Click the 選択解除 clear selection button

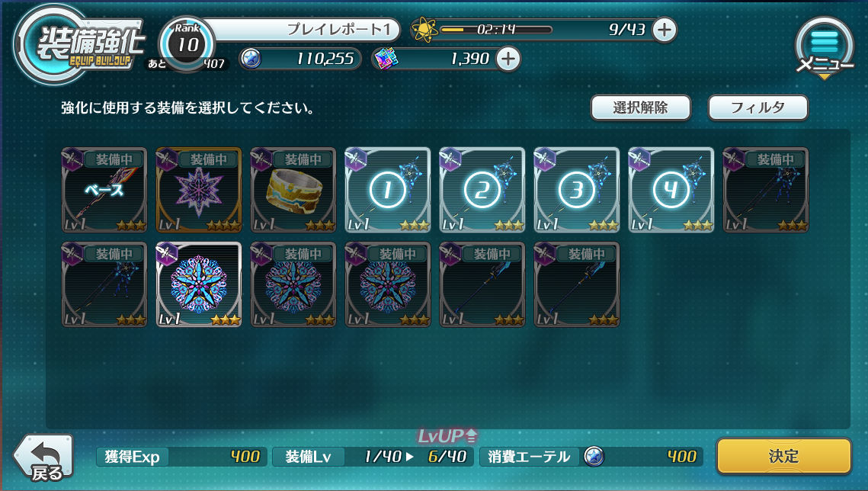tap(640, 108)
